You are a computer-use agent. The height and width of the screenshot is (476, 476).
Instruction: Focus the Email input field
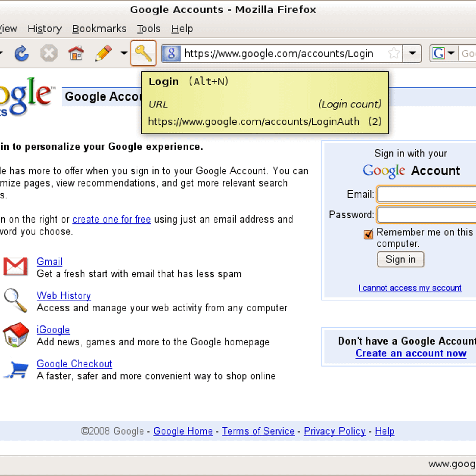point(427,195)
